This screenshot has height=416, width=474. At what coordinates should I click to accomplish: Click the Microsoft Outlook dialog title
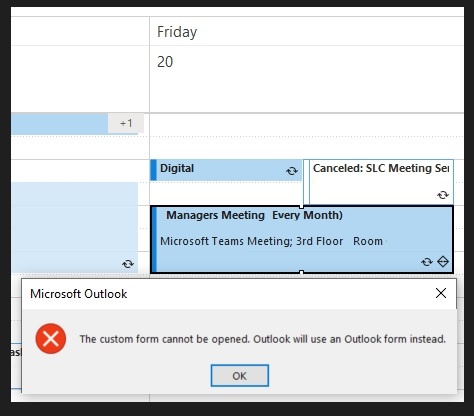tap(79, 294)
